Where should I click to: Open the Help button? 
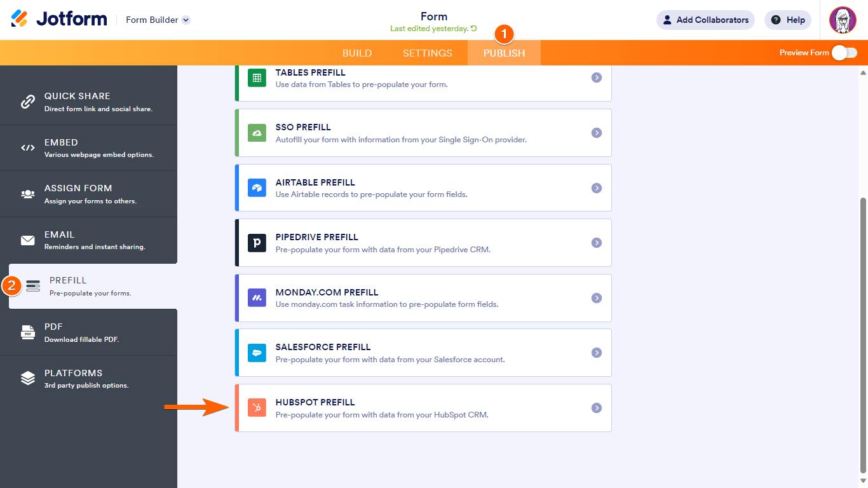788,20
